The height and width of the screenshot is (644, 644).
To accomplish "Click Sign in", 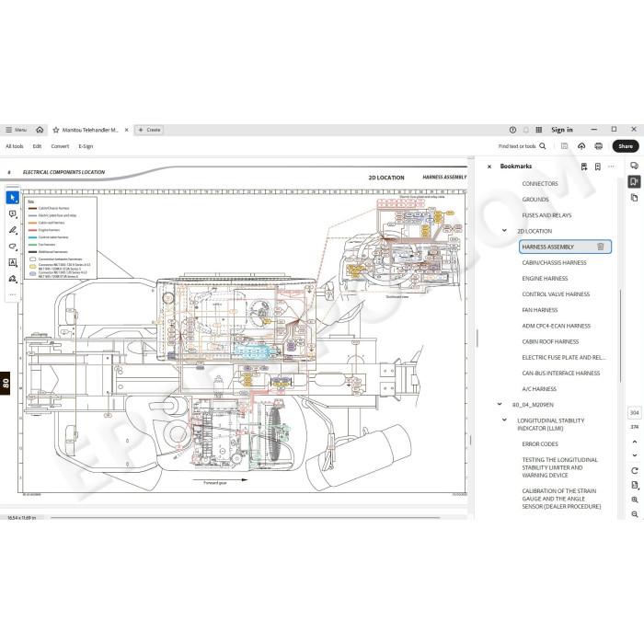I will (x=562, y=130).
